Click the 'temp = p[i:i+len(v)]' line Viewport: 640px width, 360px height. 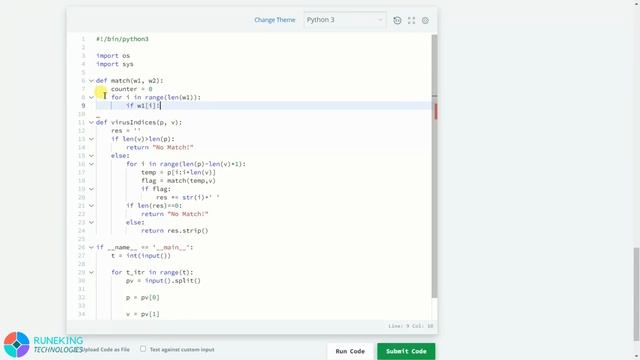tap(178, 172)
